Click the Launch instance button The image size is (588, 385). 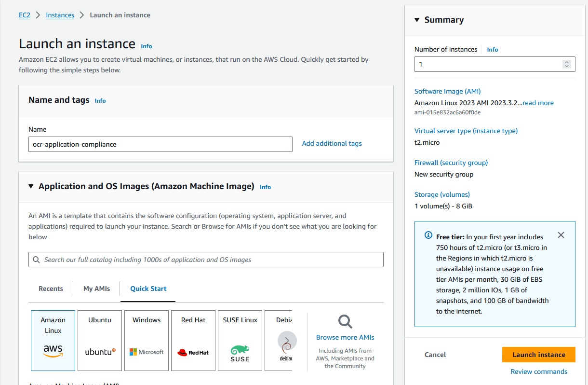[539, 355]
